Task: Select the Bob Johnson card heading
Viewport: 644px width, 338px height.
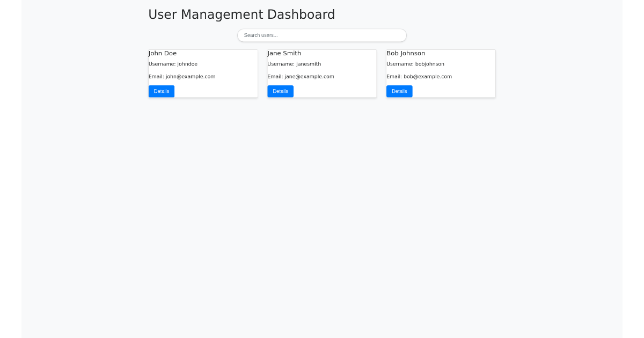Action: [406, 53]
